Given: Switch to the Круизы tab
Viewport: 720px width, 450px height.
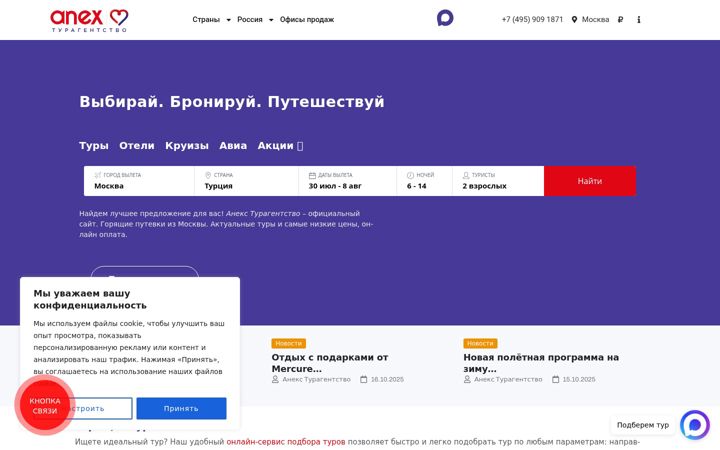Looking at the screenshot, I should pos(187,146).
